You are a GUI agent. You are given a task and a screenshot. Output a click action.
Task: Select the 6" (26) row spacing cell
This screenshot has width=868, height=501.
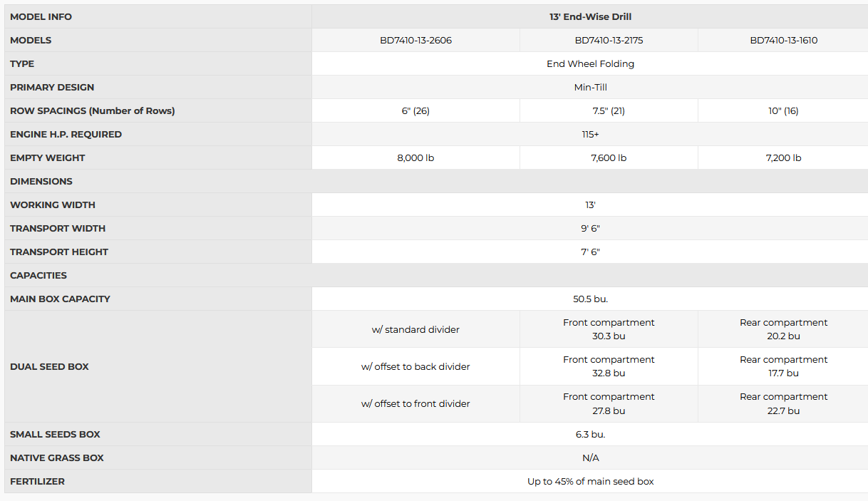415,111
